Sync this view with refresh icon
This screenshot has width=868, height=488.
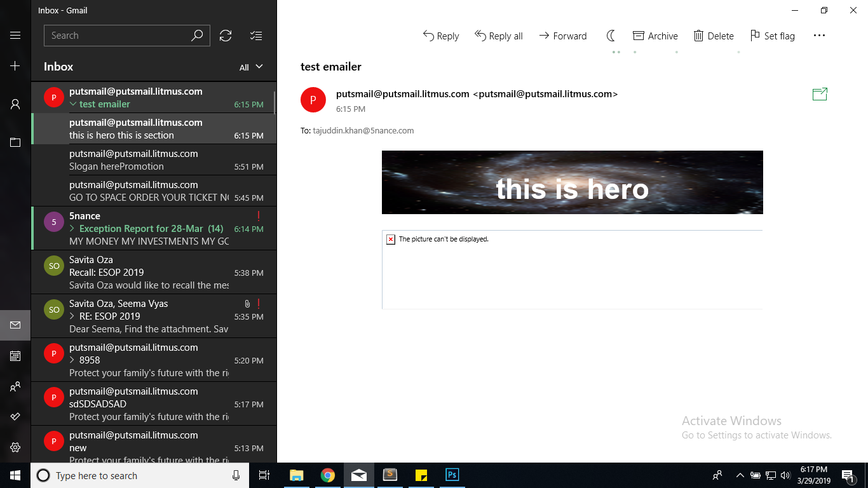click(226, 36)
